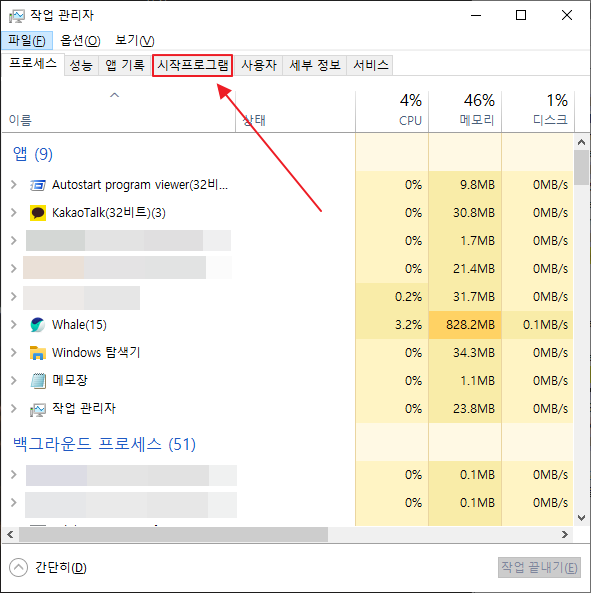This screenshot has width=591, height=593.
Task: Click the 34.3MB memory cell for Windows 탐색기
Action: click(465, 353)
